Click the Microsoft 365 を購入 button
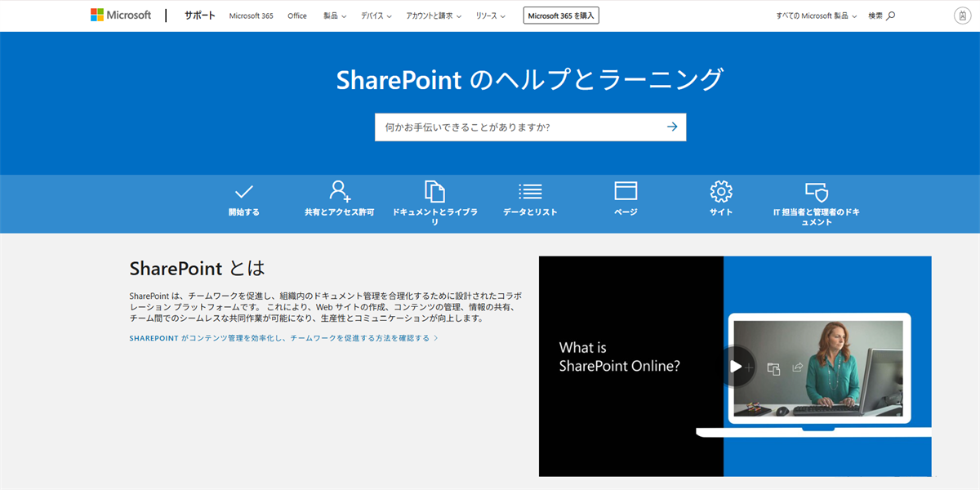Screen dimensions: 980x490 point(561,16)
